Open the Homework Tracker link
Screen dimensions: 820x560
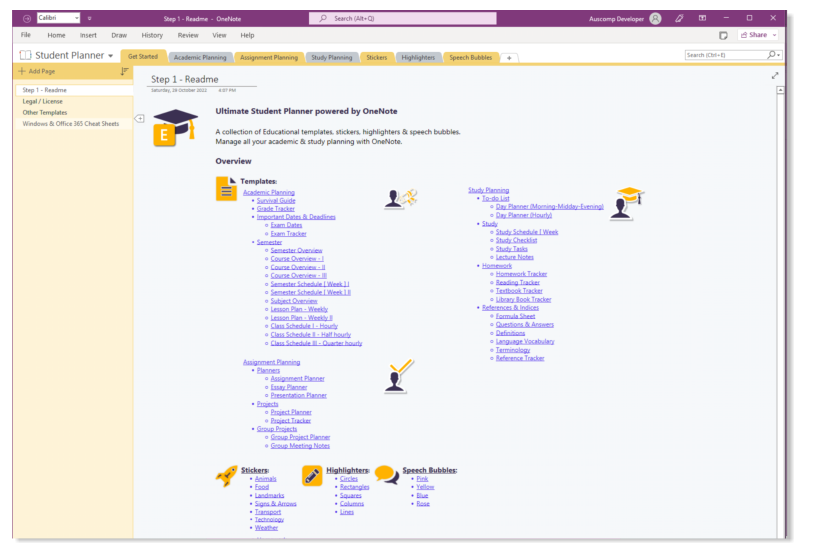pyautogui.click(x=521, y=274)
